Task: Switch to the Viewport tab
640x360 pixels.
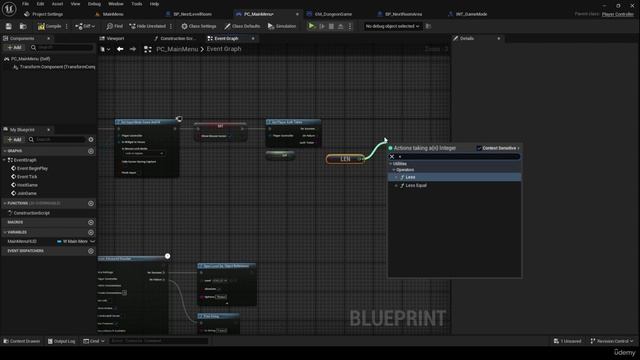Action: (112, 38)
